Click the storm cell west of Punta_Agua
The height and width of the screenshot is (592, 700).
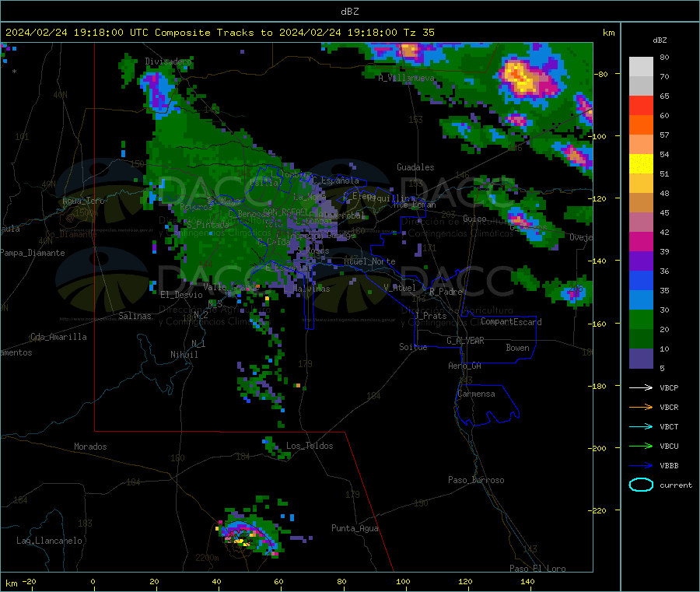[x=250, y=536]
